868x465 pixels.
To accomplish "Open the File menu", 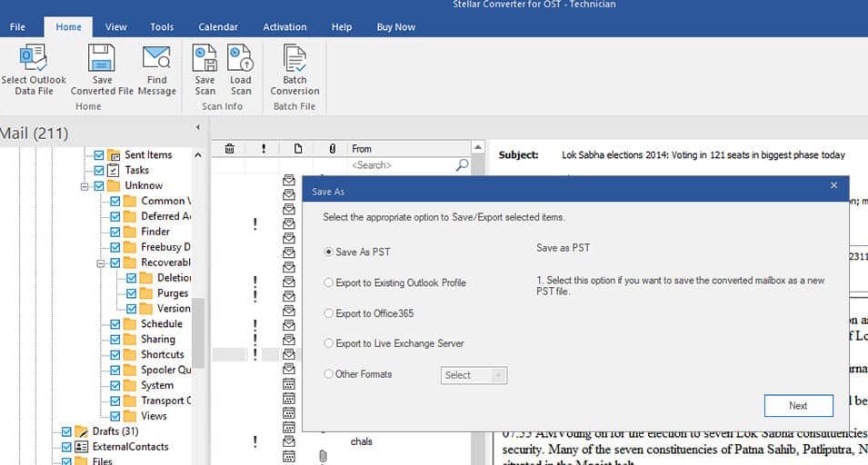I will pyautogui.click(x=17, y=26).
